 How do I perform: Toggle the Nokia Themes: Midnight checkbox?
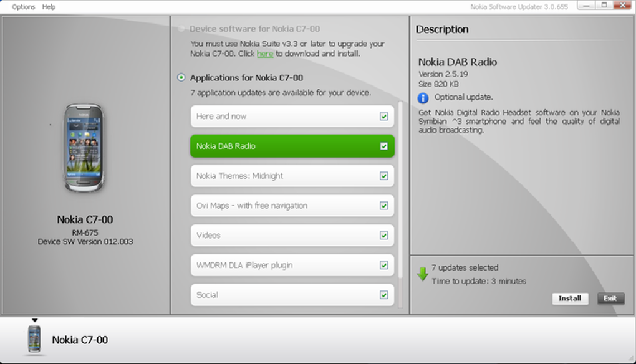[383, 176]
